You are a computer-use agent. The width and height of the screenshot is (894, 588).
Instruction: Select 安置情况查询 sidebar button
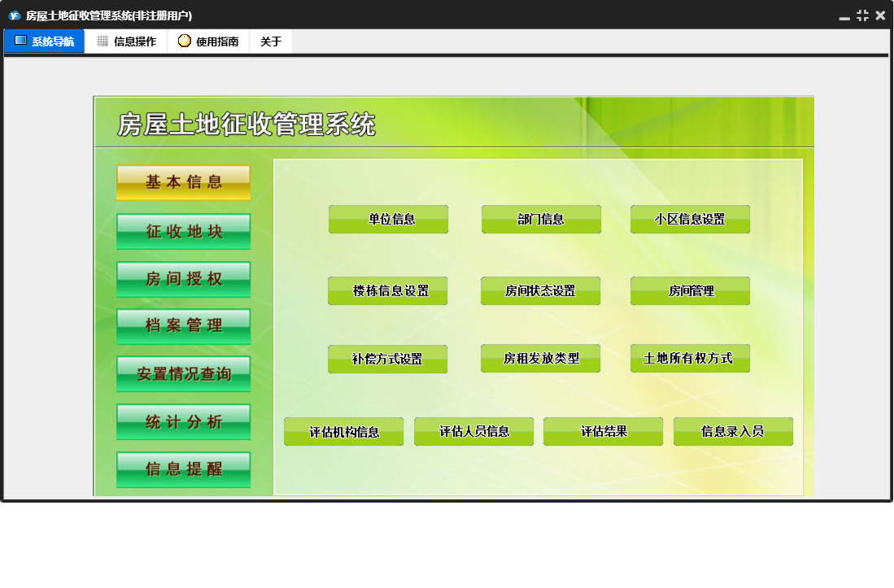point(184,374)
